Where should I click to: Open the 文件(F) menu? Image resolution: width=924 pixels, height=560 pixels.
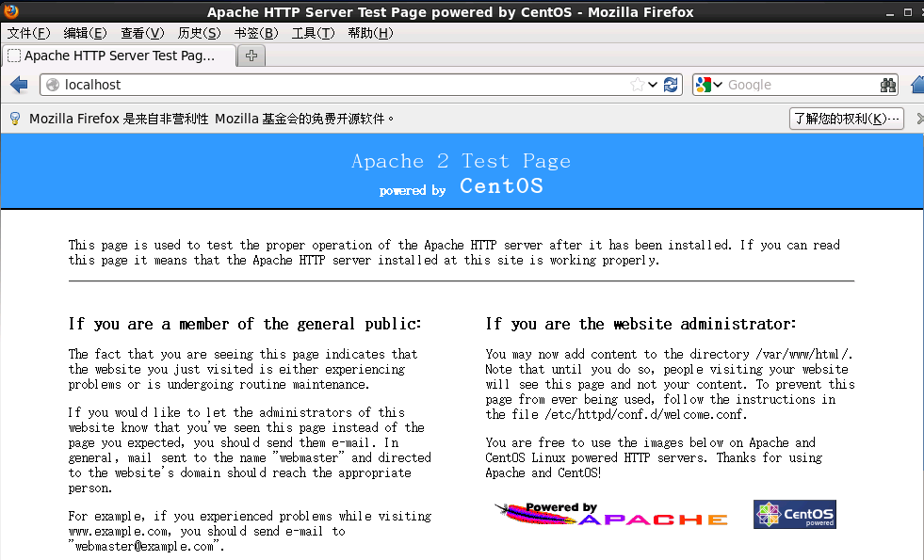pyautogui.click(x=28, y=33)
